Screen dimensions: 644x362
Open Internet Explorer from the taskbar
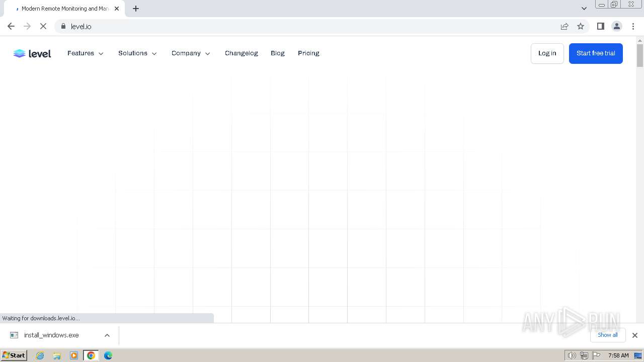pos(40,355)
